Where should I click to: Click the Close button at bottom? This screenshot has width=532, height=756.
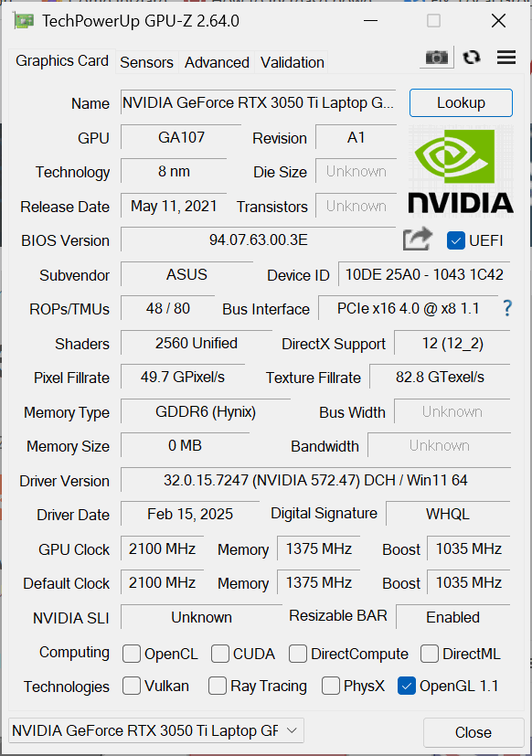coord(473,732)
